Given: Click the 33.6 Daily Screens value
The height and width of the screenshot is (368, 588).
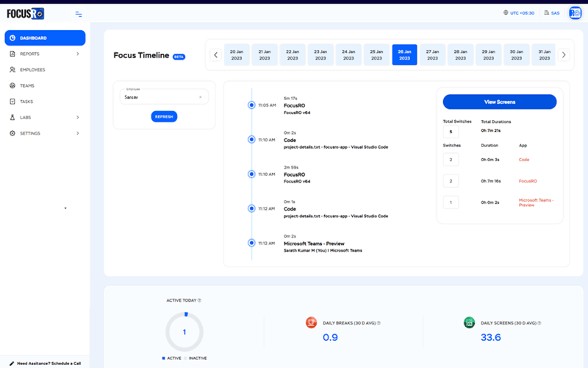Looking at the screenshot, I should (x=491, y=337).
